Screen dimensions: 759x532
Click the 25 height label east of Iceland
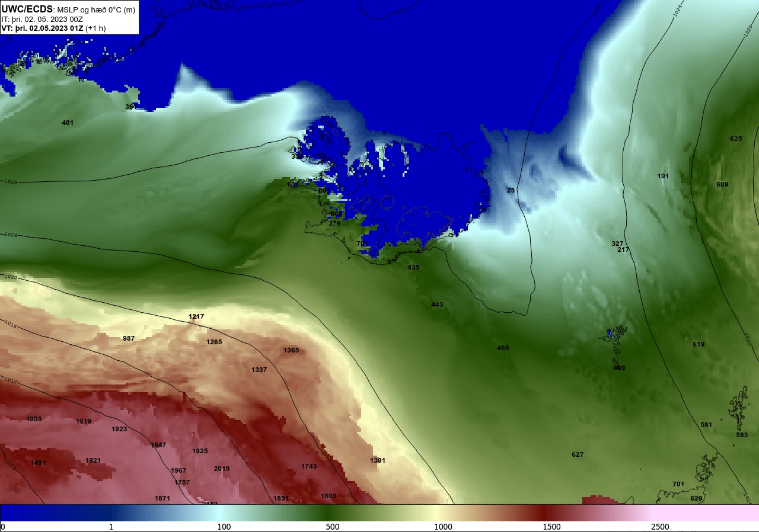[511, 190]
